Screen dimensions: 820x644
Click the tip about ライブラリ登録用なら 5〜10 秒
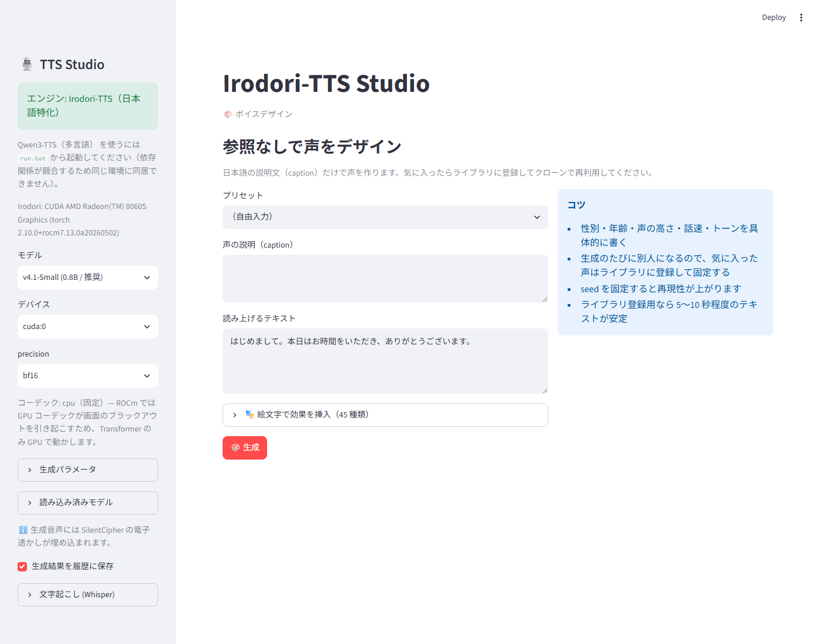(669, 311)
